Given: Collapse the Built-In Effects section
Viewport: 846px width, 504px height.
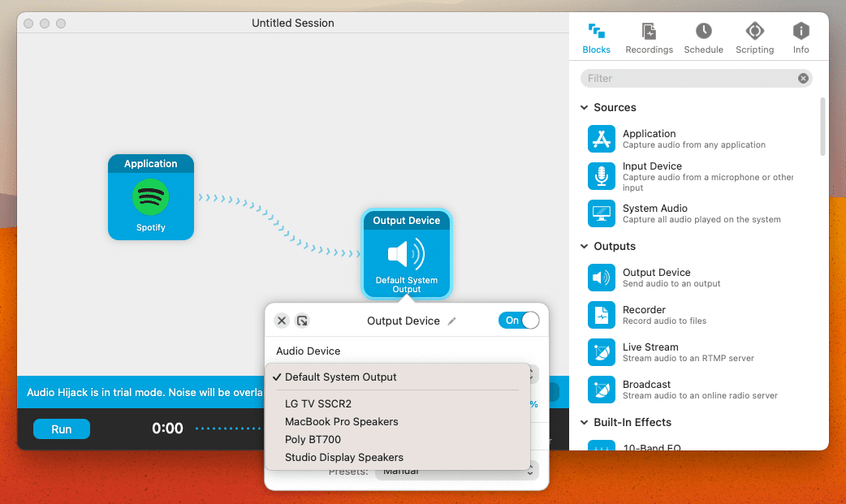Looking at the screenshot, I should [584, 422].
